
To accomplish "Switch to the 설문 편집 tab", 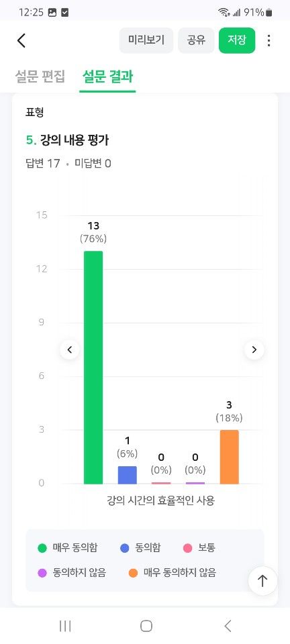I will 40,76.
